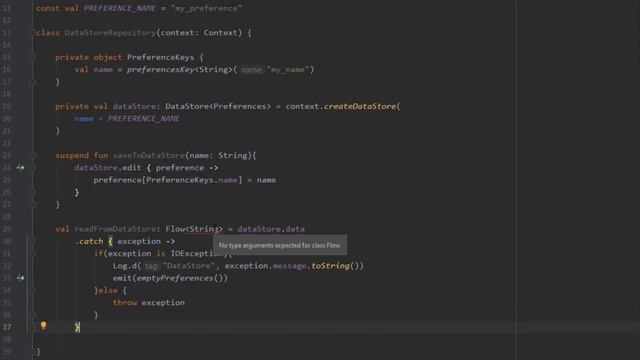
Task: Click the 'PREFERENCE_NAME' constant on line 11
Action: (120, 8)
